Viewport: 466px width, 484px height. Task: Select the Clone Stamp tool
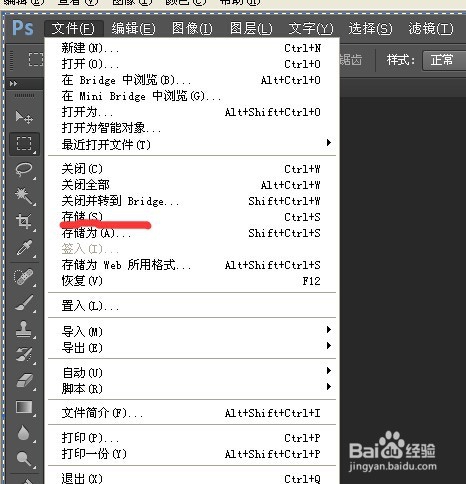[24, 329]
